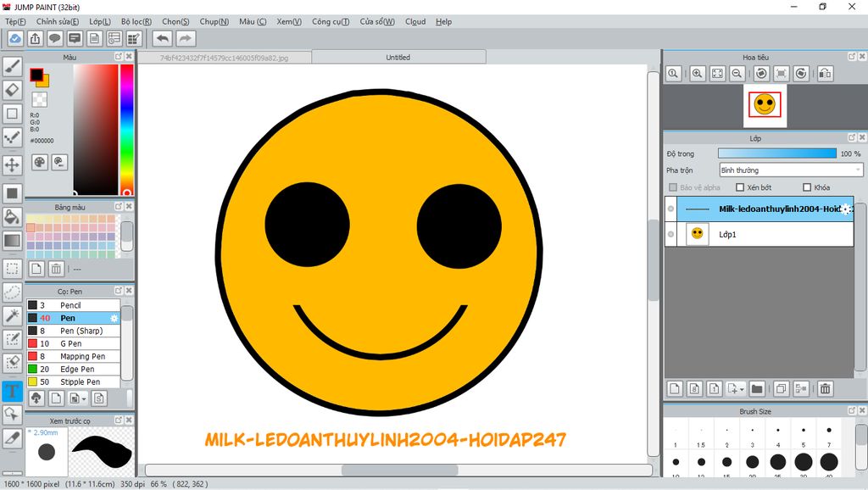Hide the Lớp1 layer
Viewport: 868px width, 490px height.
click(x=671, y=234)
